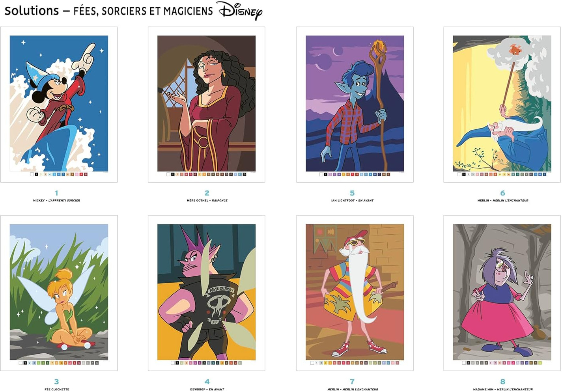The height and width of the screenshot is (392, 562).
Task: Select the Dewdrop En Avant illustration
Action: (x=206, y=292)
